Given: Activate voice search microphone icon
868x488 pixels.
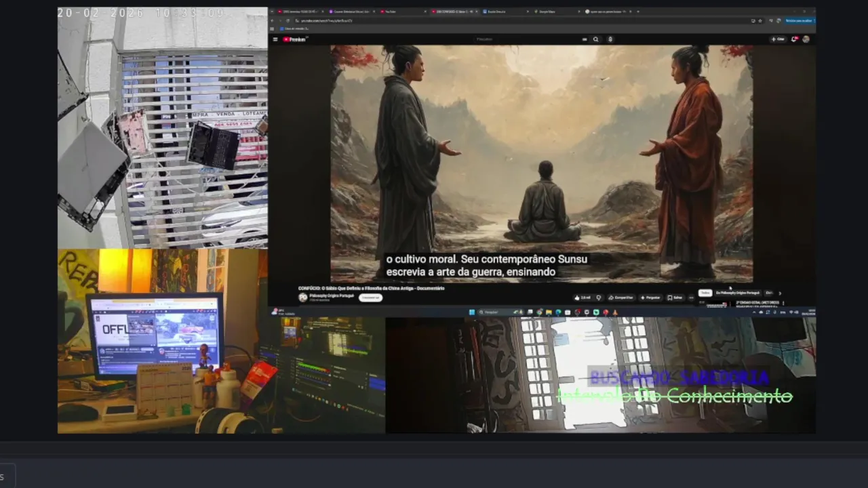Looking at the screenshot, I should click(610, 39).
